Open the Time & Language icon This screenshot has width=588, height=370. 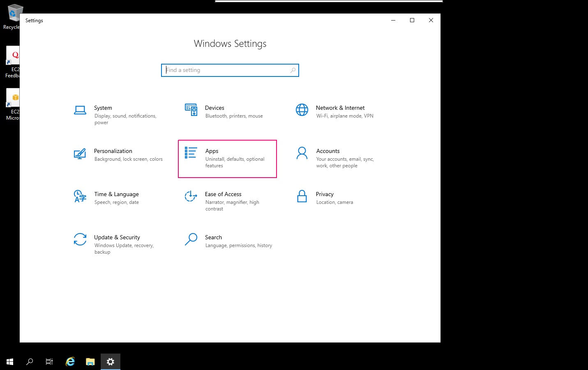click(80, 196)
